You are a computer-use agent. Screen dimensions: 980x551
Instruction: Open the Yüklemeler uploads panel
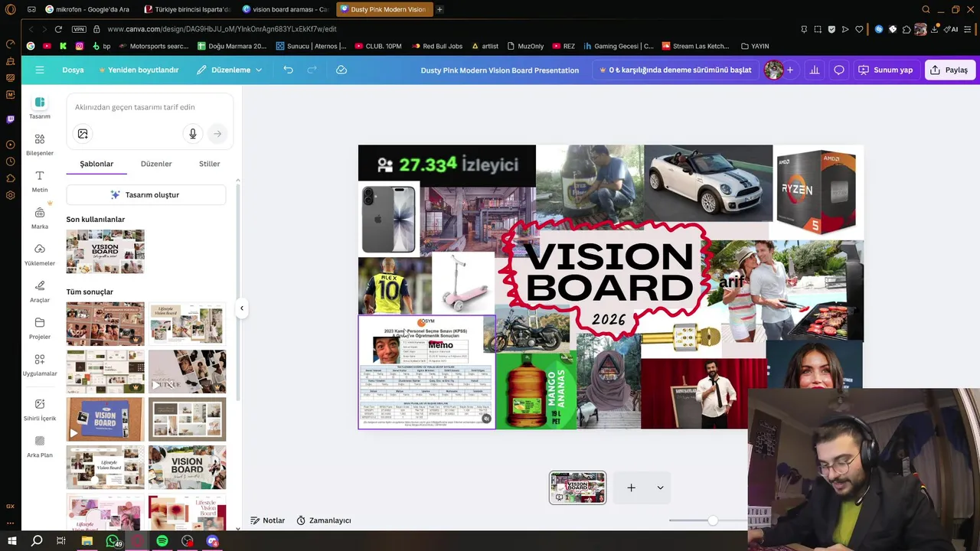[x=40, y=255]
